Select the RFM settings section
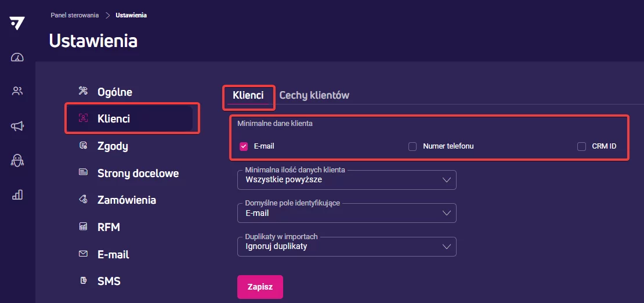The image size is (644, 303). click(x=108, y=227)
